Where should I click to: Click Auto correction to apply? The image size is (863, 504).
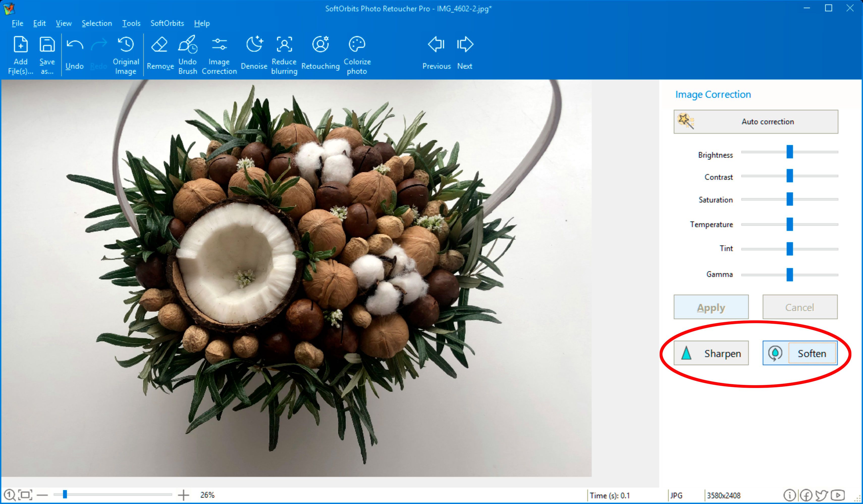[755, 121]
